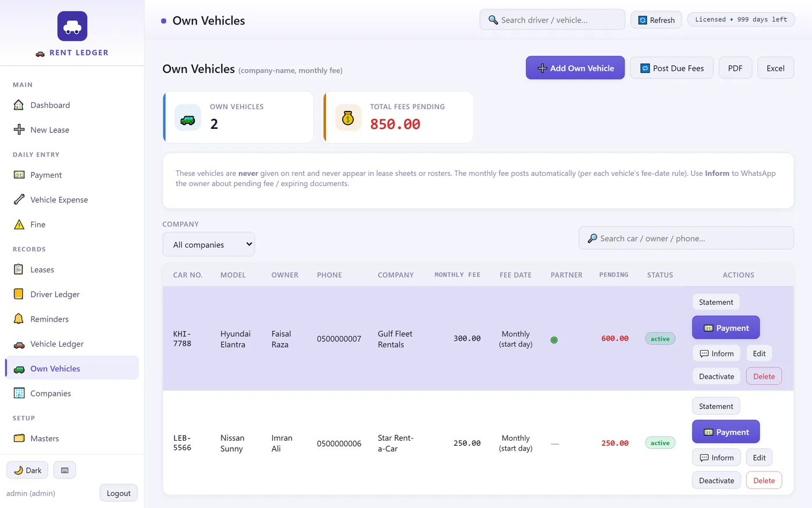The width and height of the screenshot is (812, 508).
Task: Click the Reminders bell icon
Action: [19, 319]
